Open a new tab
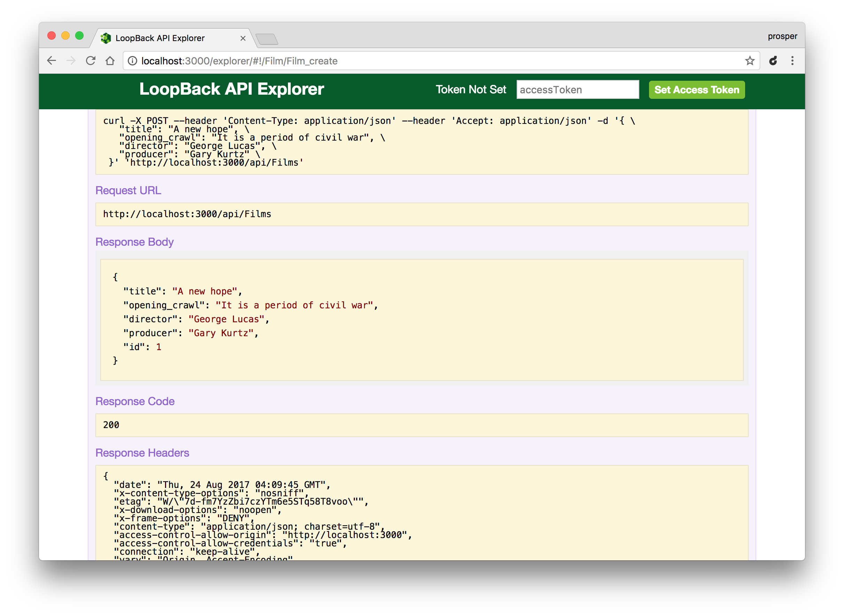 (267, 39)
